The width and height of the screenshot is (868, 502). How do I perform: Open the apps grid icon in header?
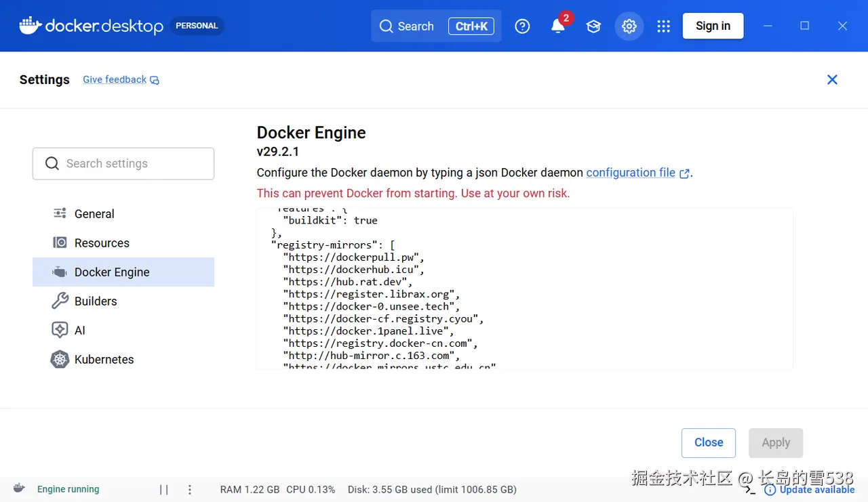(x=664, y=26)
